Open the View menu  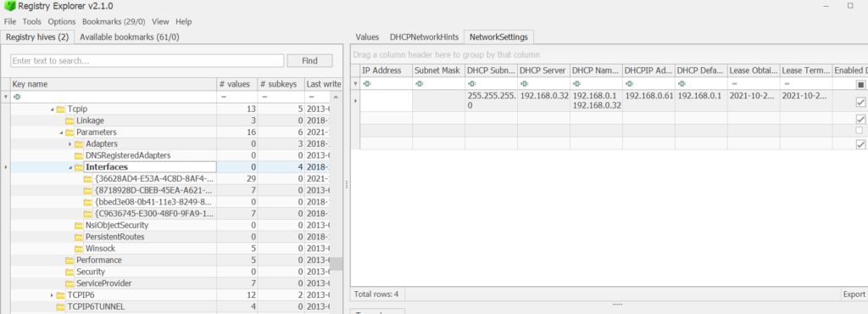tap(160, 21)
